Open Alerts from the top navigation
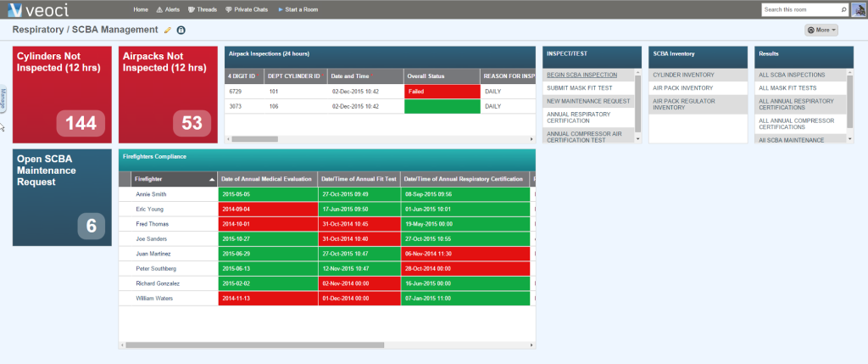Screen dimensions: 868x364 point(169,9)
